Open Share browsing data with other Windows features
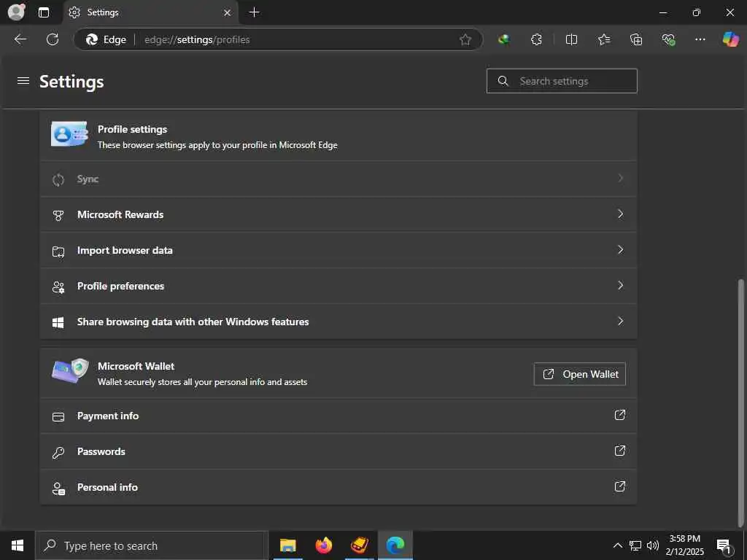Screen dimensions: 747x560 (x=338, y=322)
